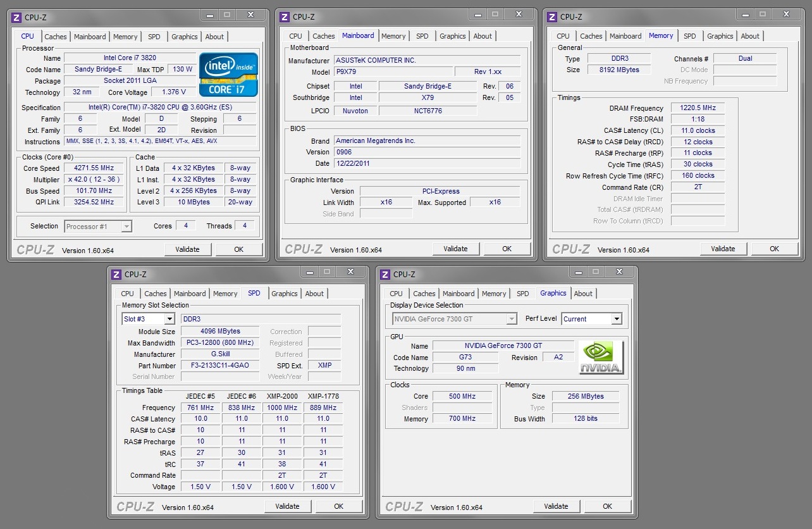Click Validate in the Memory window
The width and height of the screenshot is (812, 529).
click(723, 249)
